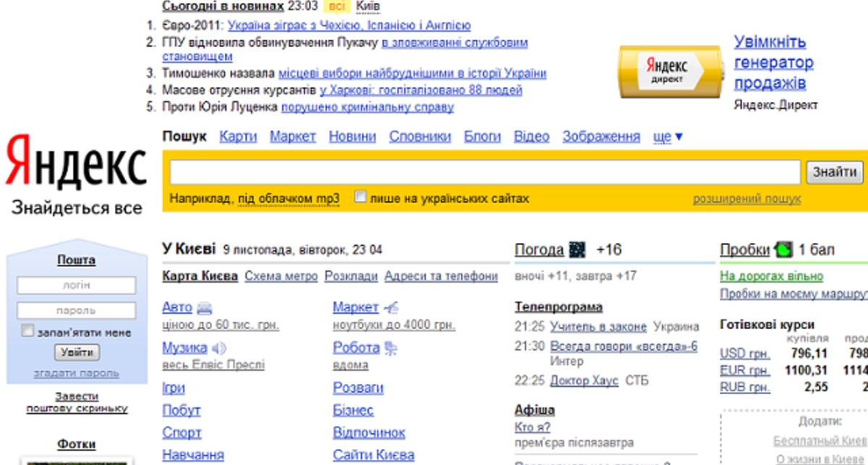Click the Робота job icon
868x465 pixels.
click(x=391, y=349)
